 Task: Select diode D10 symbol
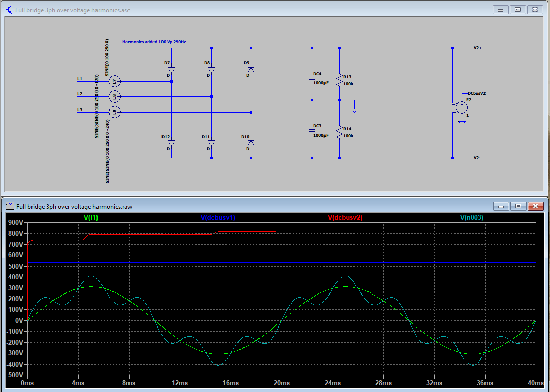[x=250, y=143]
